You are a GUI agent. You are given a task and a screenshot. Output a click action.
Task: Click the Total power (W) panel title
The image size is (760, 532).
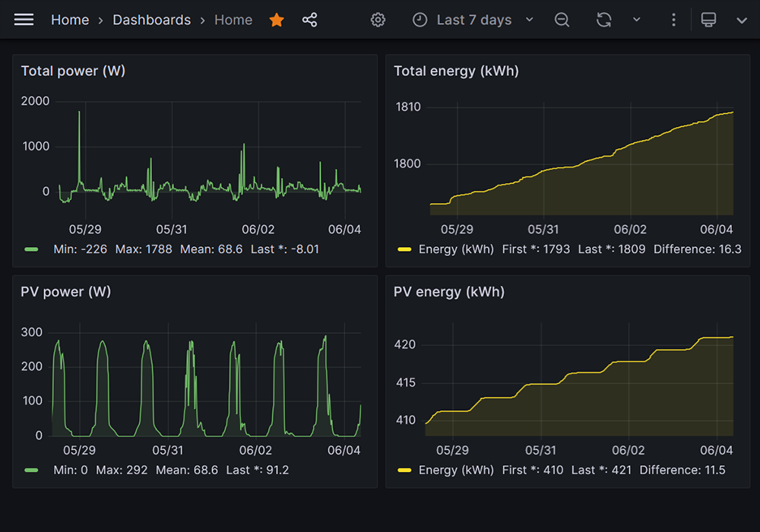pyautogui.click(x=73, y=71)
